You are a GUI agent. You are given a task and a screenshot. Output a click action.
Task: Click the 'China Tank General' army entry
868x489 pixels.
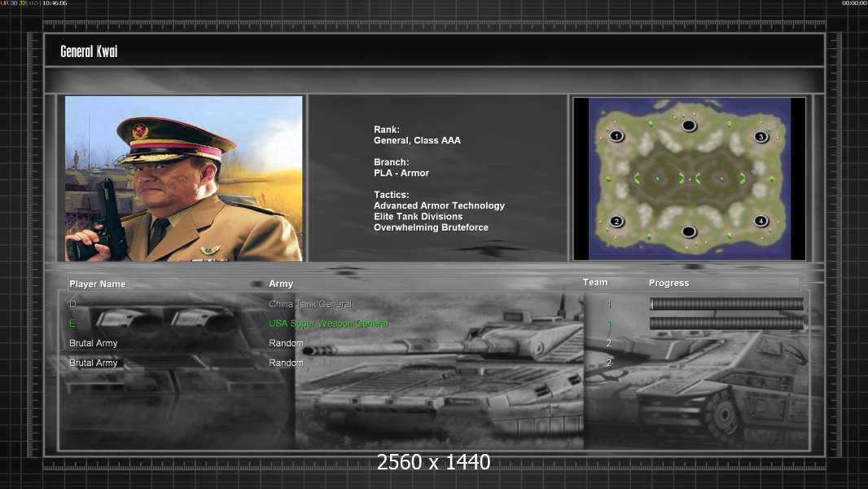[x=310, y=304]
